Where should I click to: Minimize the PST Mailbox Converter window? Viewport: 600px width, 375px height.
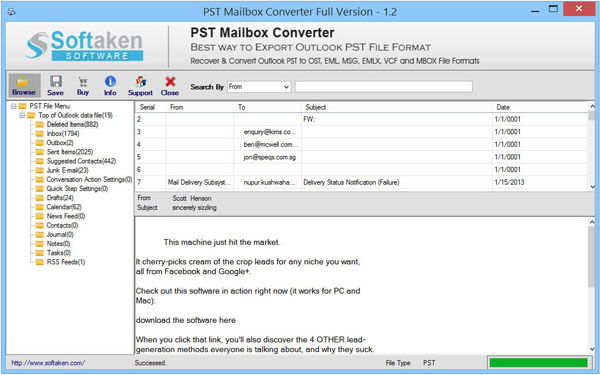pyautogui.click(x=535, y=11)
